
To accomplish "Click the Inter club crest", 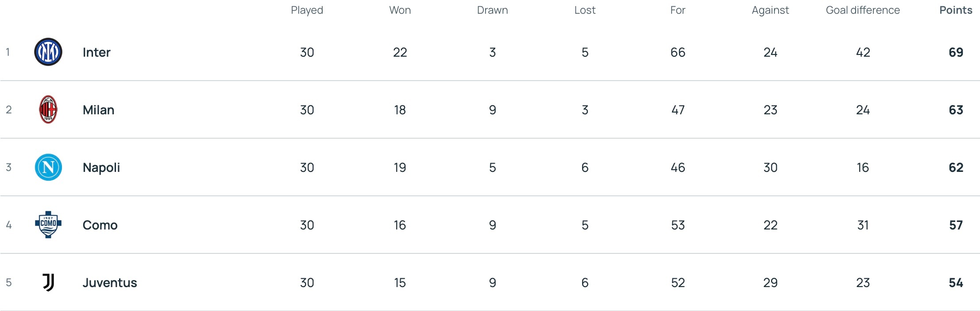I will click(48, 52).
